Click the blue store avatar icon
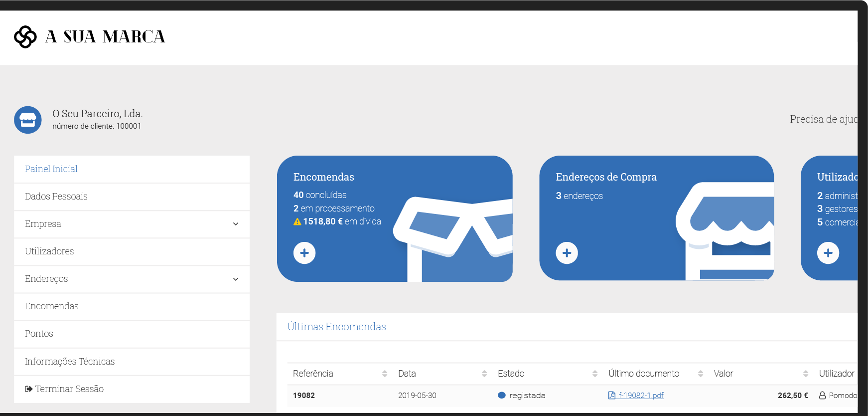The height and width of the screenshot is (416, 868). (x=28, y=120)
